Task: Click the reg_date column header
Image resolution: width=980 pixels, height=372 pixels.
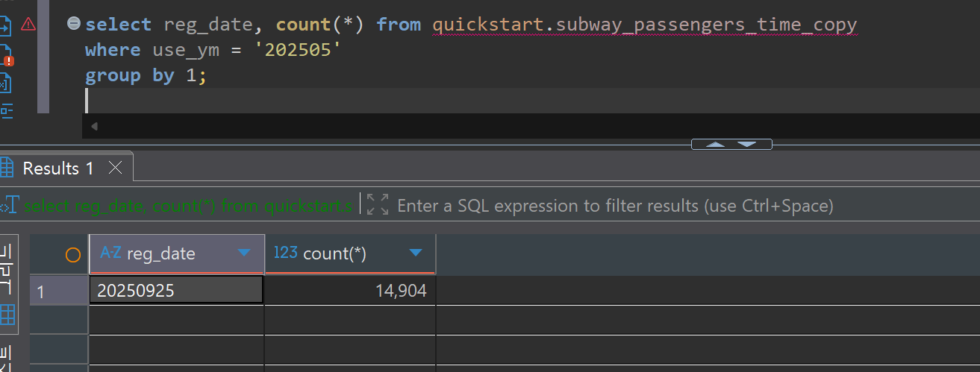Action: [x=161, y=254]
